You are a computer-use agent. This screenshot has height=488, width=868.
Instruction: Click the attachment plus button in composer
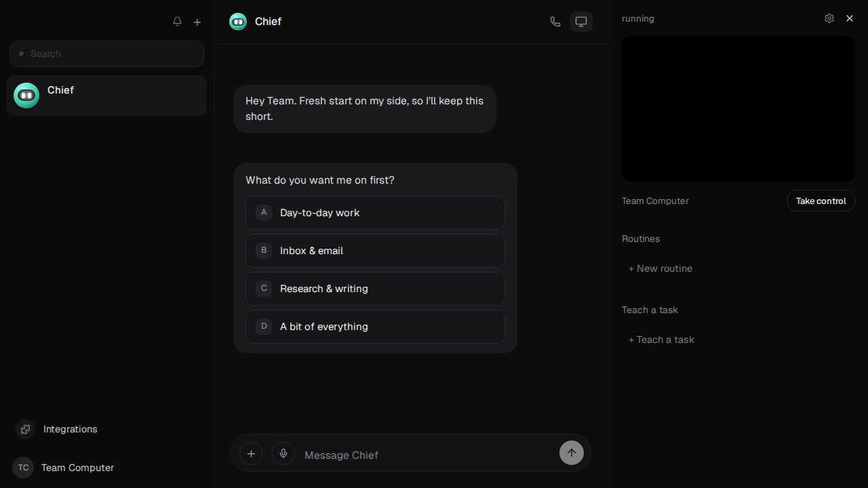click(251, 453)
